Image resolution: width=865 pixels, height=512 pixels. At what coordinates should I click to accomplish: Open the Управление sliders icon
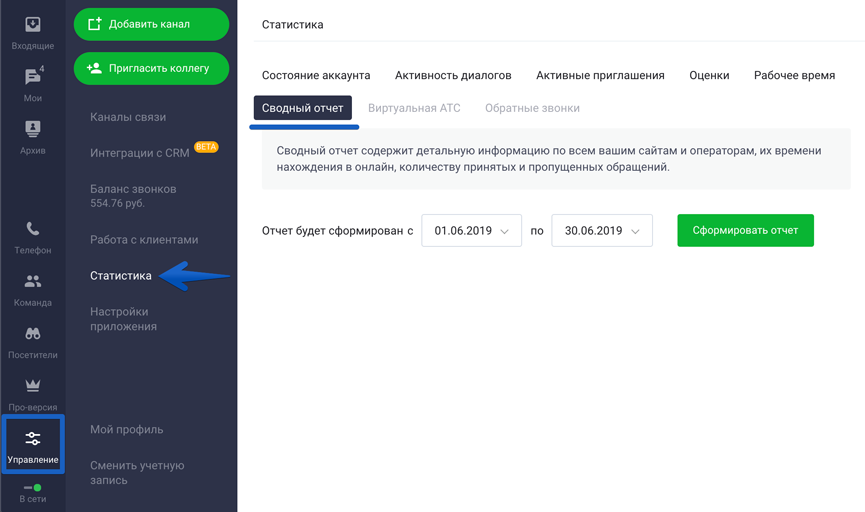coord(33,439)
